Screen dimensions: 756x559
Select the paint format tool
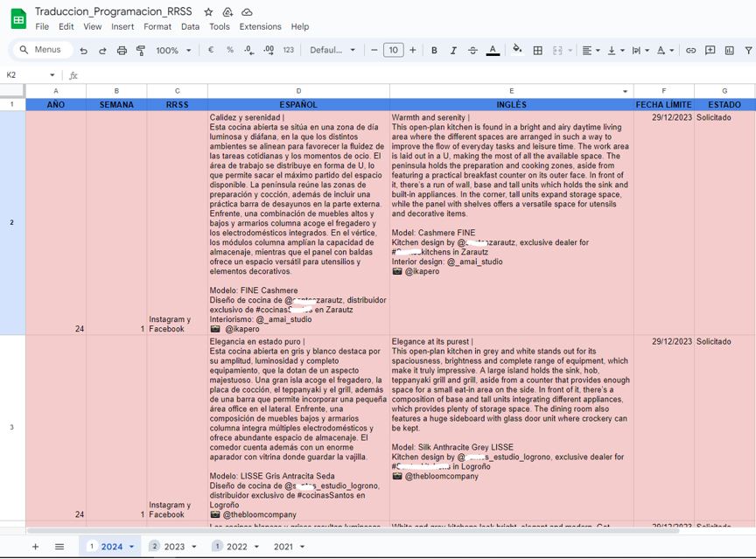pos(141,50)
